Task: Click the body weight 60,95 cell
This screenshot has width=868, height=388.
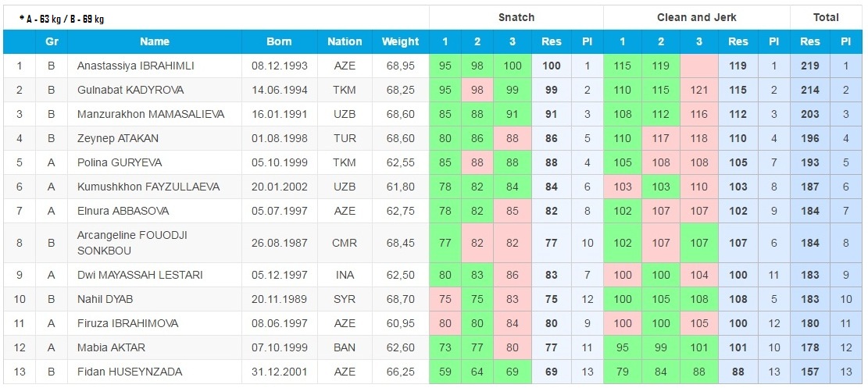Action: coord(400,324)
